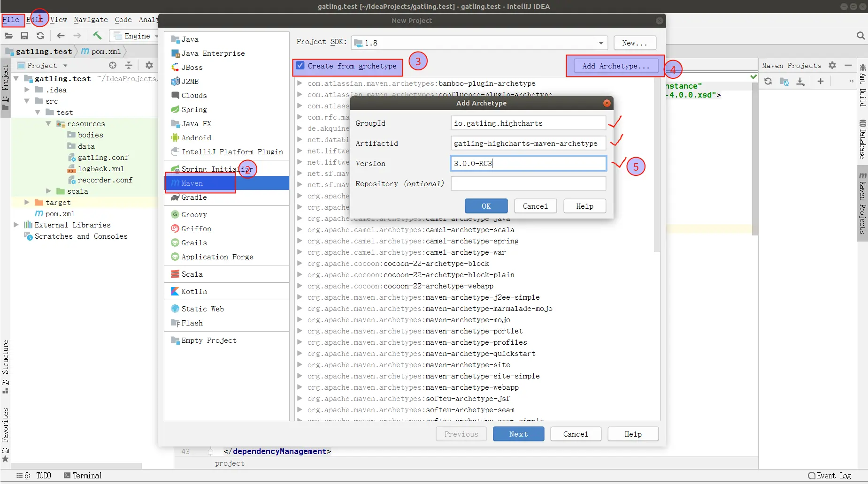
Task: Open the Project SDK dropdown
Action: point(601,43)
